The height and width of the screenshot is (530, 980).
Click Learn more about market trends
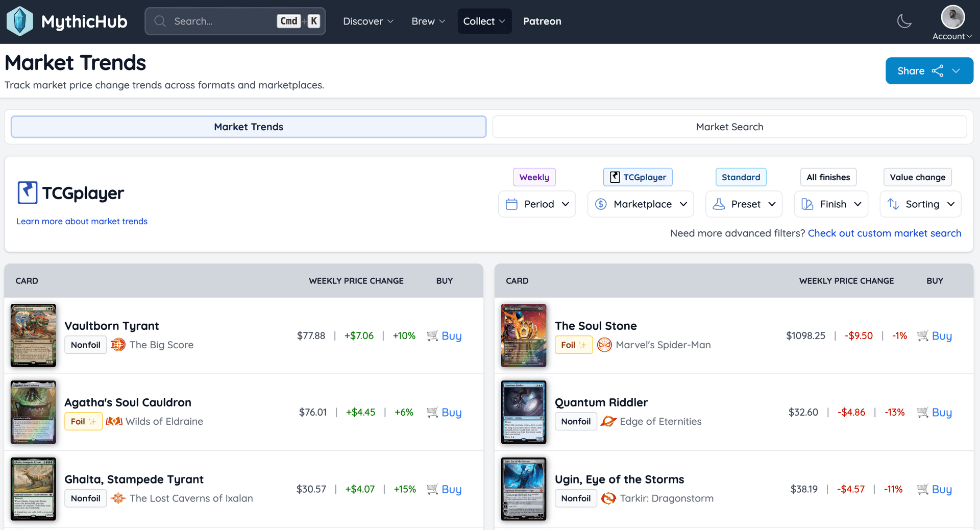[x=82, y=221]
